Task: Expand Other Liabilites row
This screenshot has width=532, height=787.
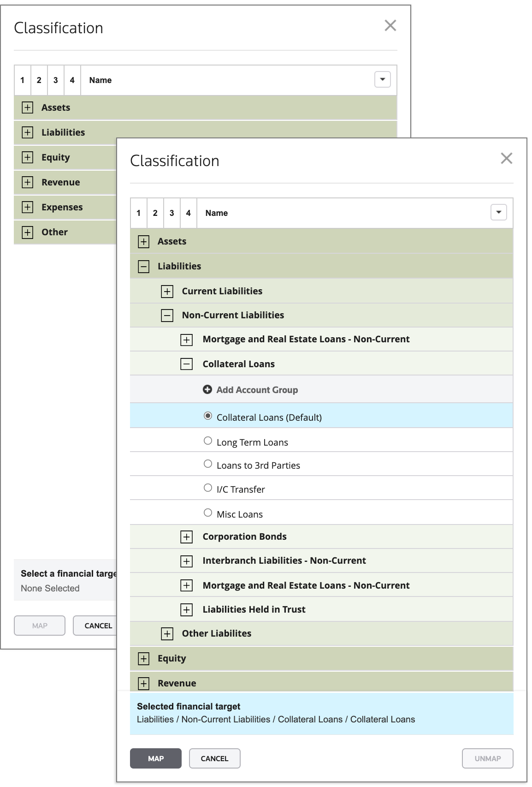Action: pos(167,634)
